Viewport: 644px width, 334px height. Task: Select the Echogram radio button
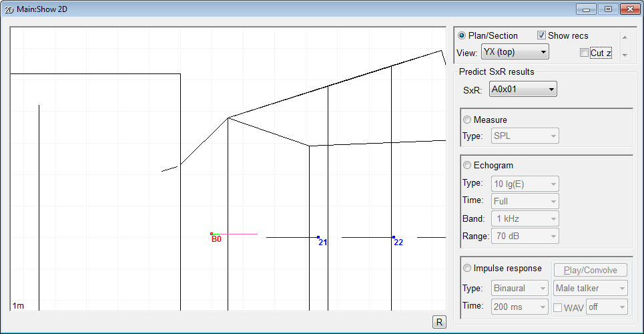coord(467,166)
